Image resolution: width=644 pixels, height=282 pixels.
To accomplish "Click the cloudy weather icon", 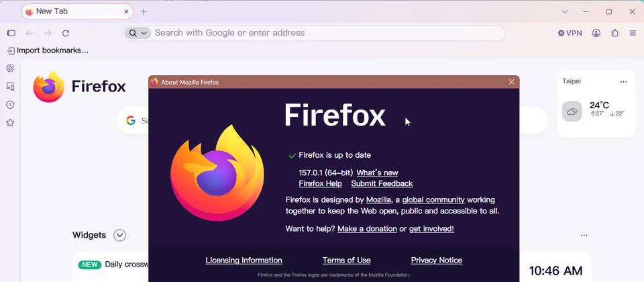I will (572, 111).
